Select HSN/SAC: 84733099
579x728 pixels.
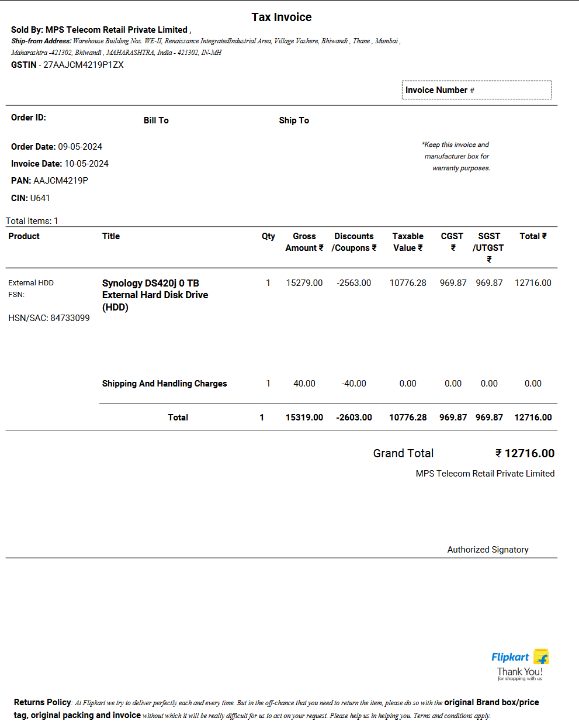49,318
